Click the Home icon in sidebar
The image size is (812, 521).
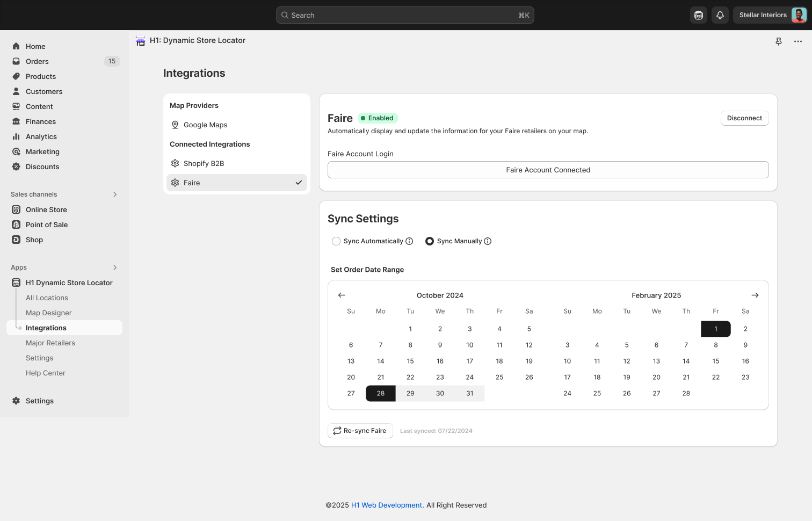[16, 46]
